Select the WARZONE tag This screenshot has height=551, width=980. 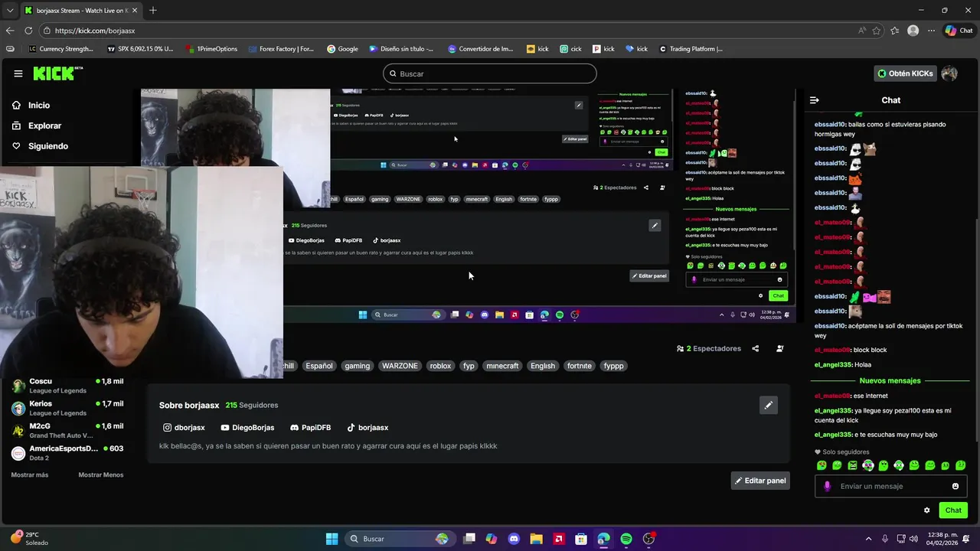point(400,366)
